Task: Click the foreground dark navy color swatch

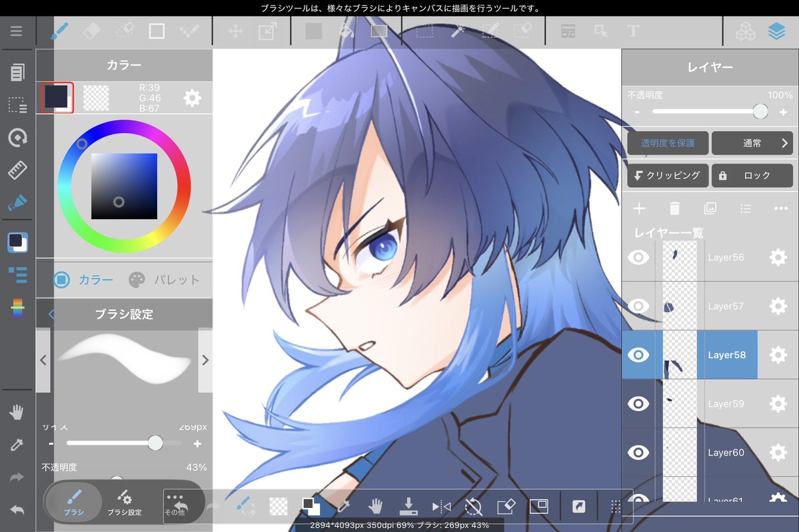Action: [57, 97]
